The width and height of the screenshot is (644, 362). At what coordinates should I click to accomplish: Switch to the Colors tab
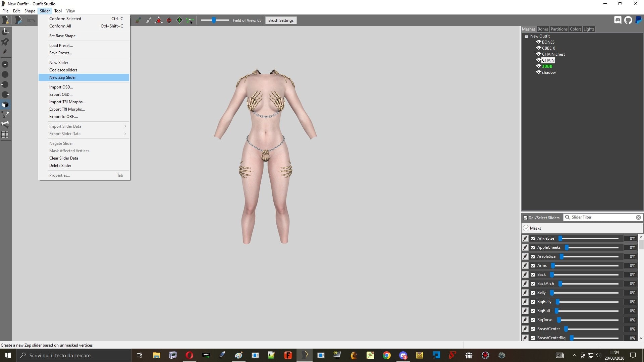(575, 29)
